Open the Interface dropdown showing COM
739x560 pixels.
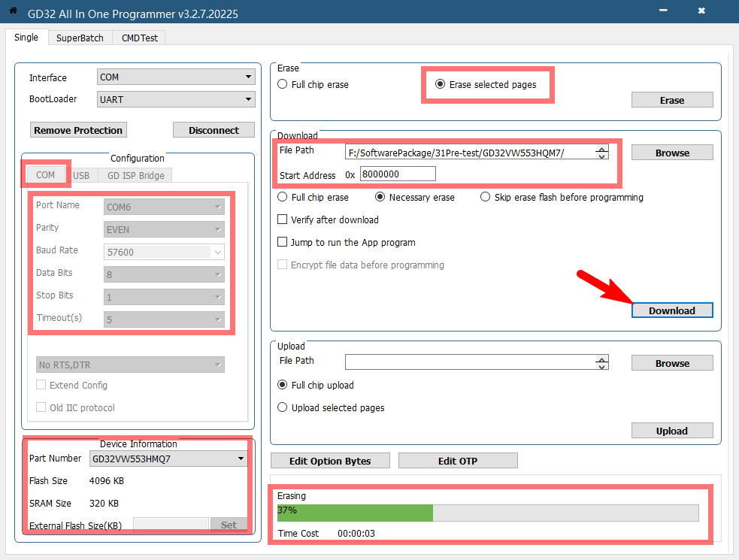[176, 77]
